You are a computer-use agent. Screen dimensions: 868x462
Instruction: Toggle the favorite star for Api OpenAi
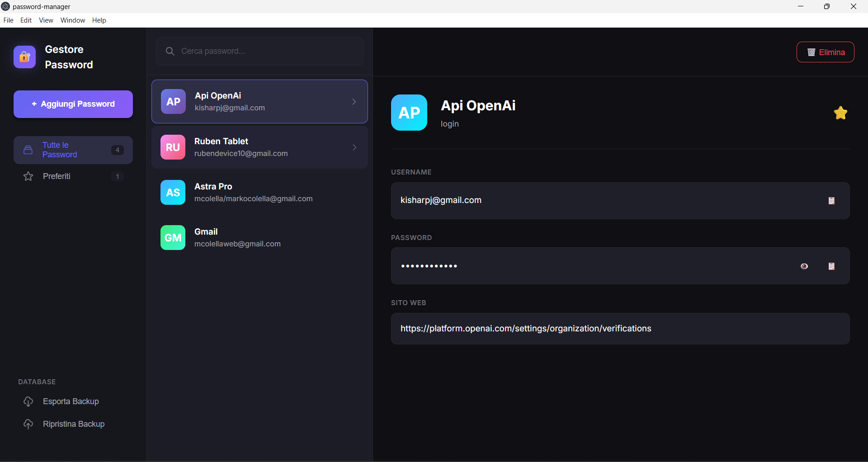tap(841, 113)
